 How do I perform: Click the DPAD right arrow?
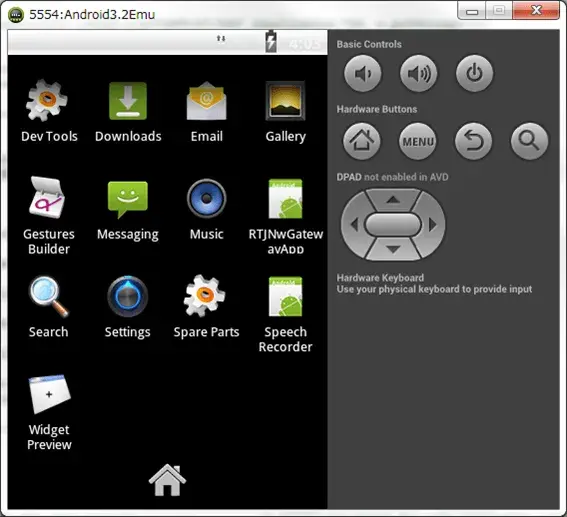pos(432,225)
